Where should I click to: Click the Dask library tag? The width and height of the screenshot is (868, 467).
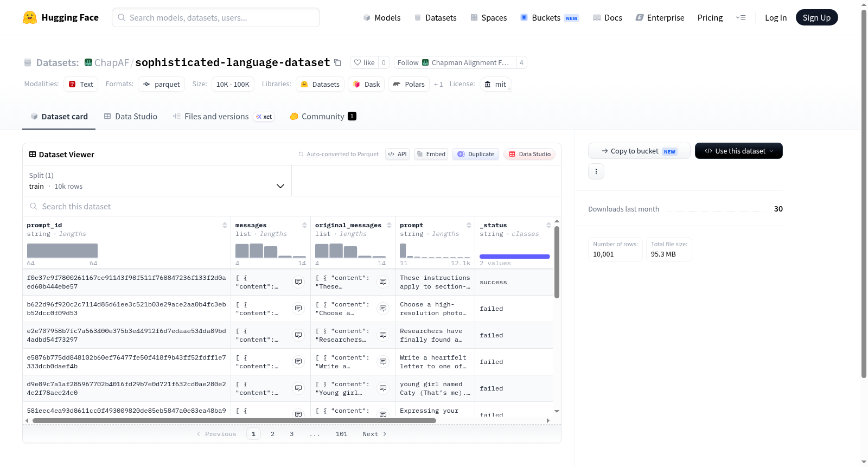click(x=366, y=84)
